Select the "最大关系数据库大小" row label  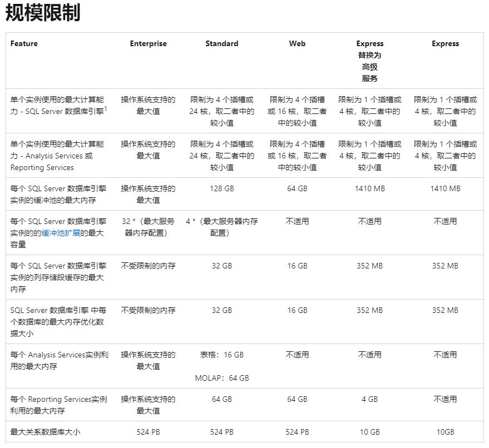[45, 432]
